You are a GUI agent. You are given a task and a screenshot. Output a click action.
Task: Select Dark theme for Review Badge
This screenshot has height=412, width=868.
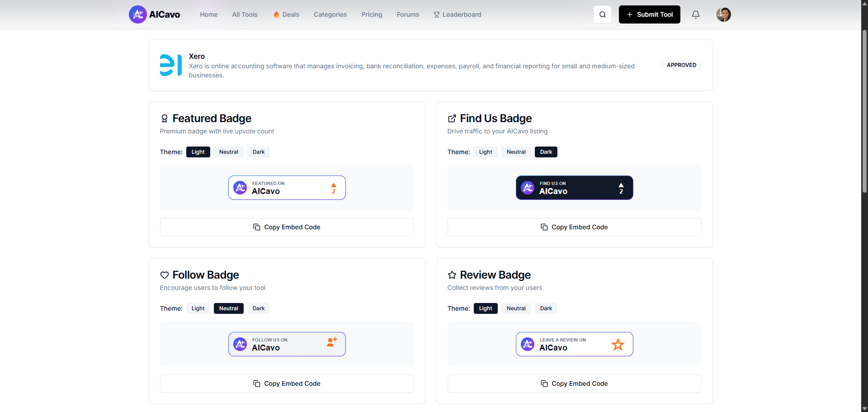point(546,308)
